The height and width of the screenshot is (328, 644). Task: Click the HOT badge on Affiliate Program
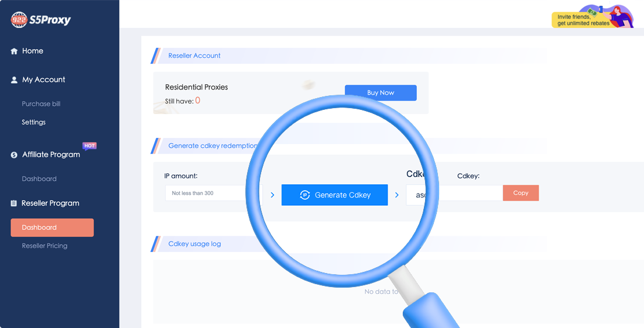coord(89,146)
